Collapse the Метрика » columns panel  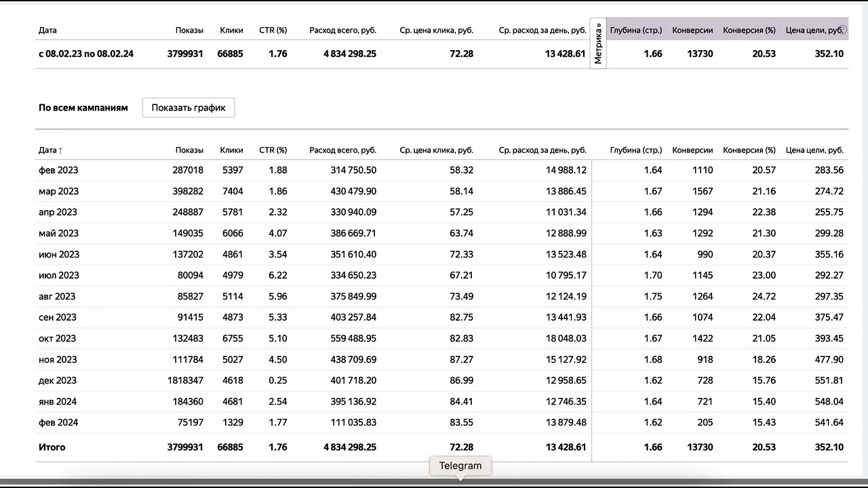click(598, 43)
